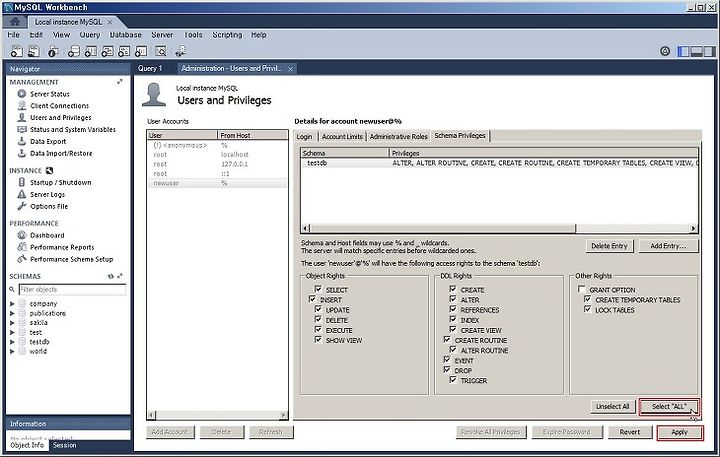Screen dimensions: 720x457
Task: Click the home tab icon
Action: tap(15, 22)
